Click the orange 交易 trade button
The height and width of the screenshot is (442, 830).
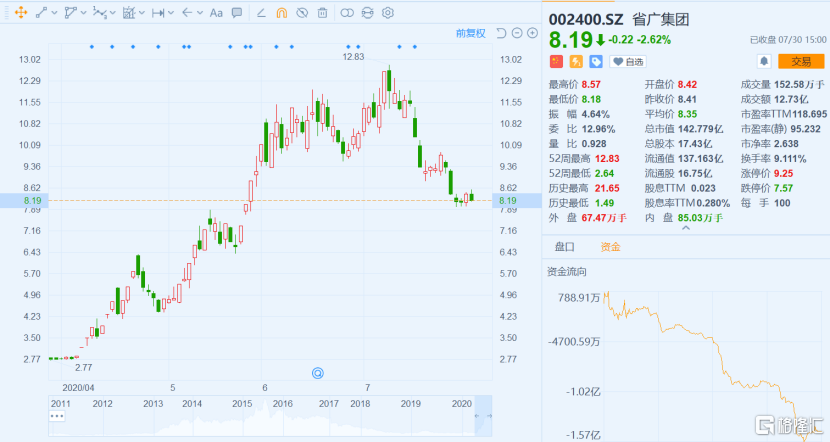point(801,61)
